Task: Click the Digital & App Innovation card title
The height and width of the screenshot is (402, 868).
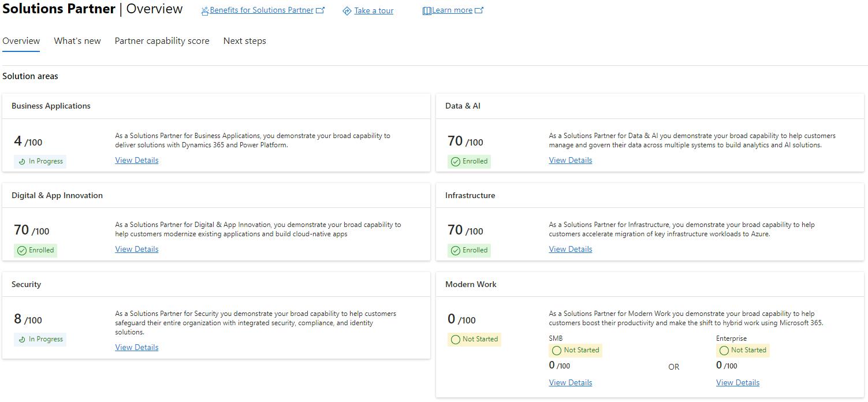Action: tap(57, 196)
